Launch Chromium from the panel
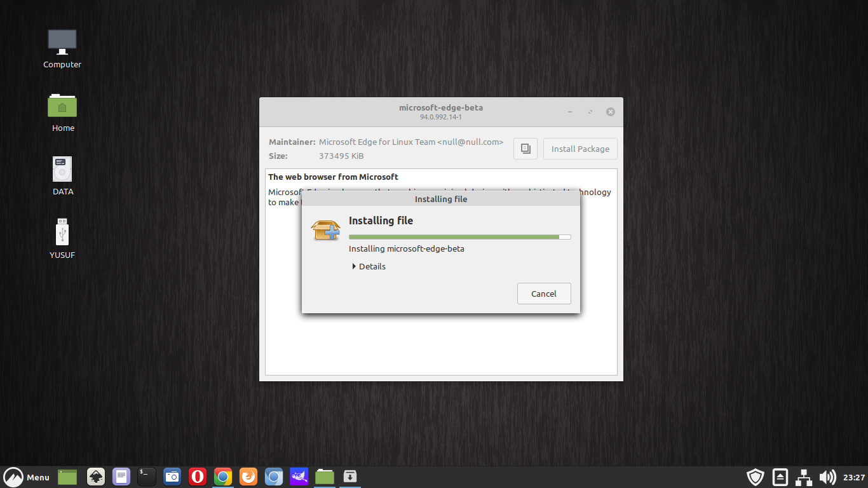 pyautogui.click(x=274, y=477)
